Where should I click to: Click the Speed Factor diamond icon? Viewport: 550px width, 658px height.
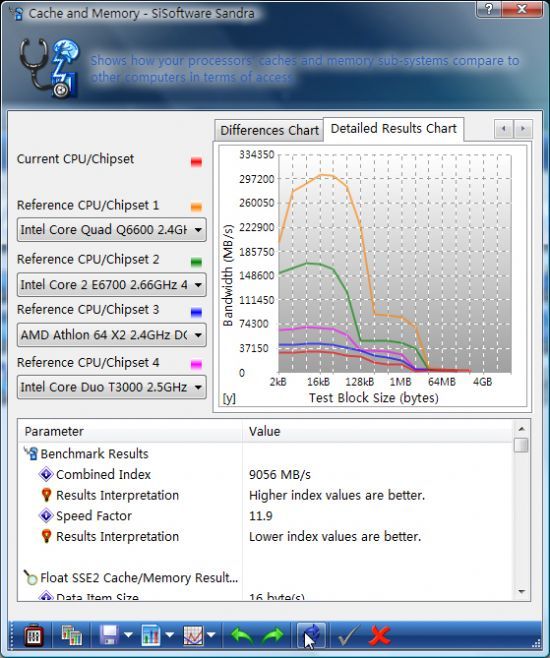click(46, 515)
